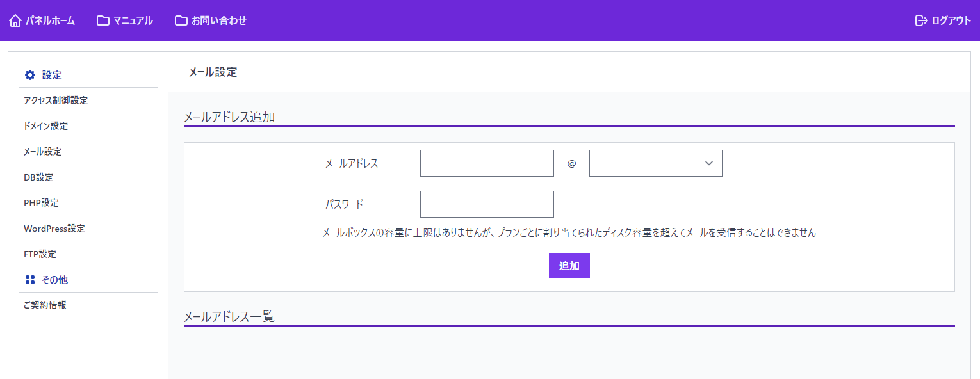
Task: Open the domain dropdown after the @ sign
Action: pos(656,163)
